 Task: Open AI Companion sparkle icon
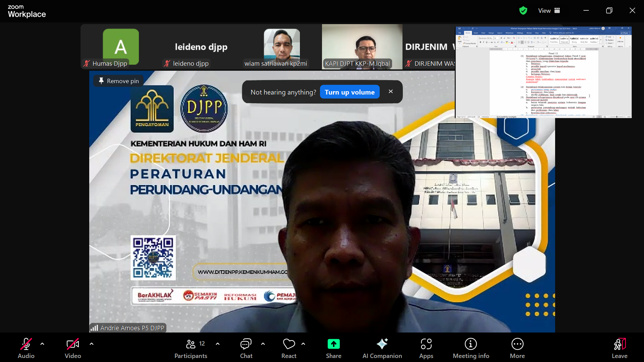point(382,344)
